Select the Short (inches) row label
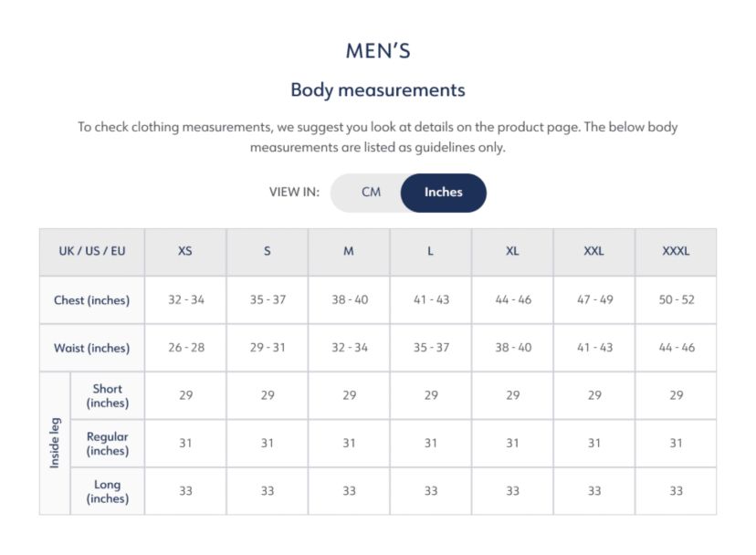The width and height of the screenshot is (756, 555). (x=107, y=396)
